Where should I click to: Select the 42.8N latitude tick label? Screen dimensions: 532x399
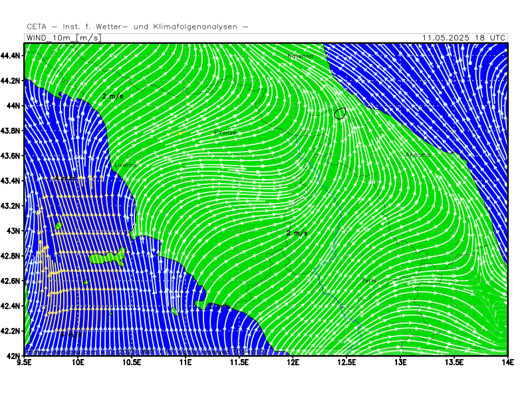point(10,256)
